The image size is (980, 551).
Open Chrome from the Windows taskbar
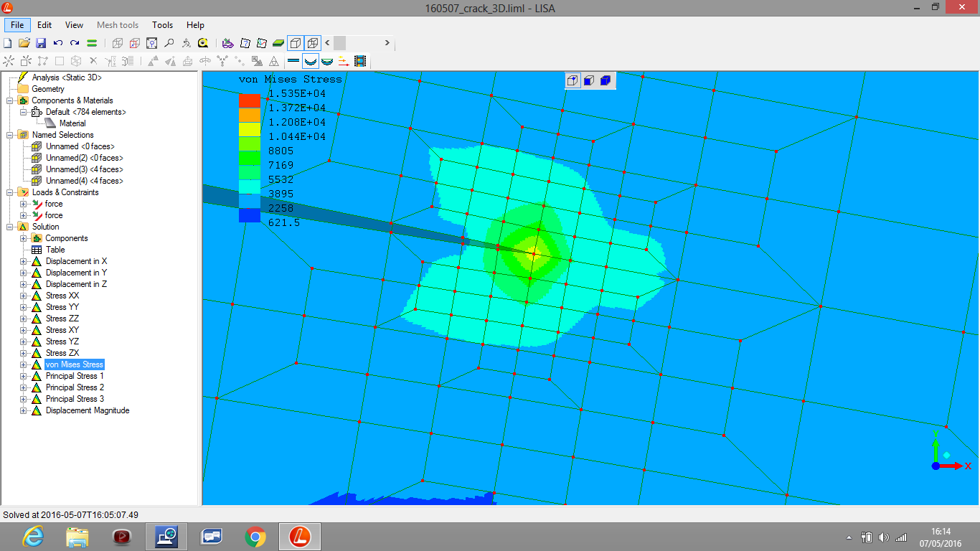point(255,536)
